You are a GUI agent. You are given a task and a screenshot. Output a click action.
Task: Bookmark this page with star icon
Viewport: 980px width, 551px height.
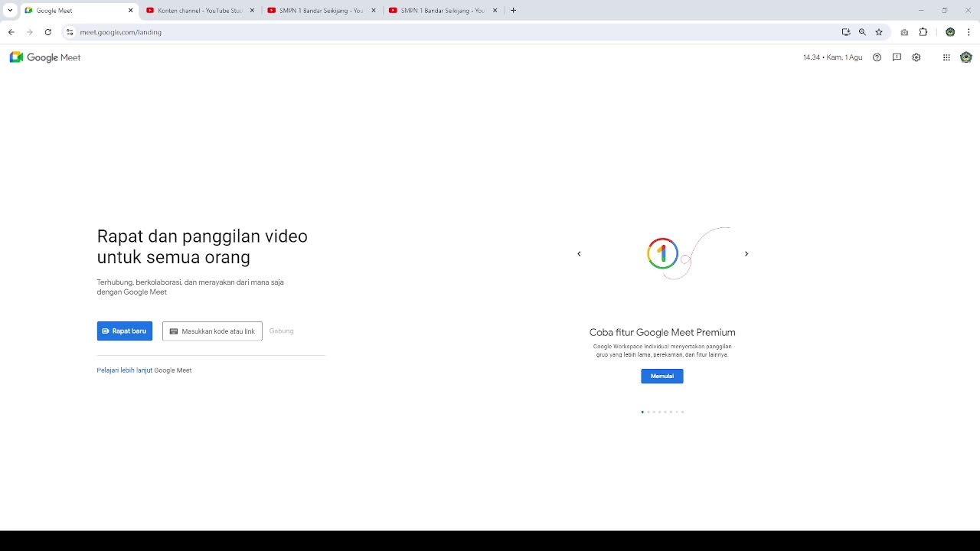879,32
